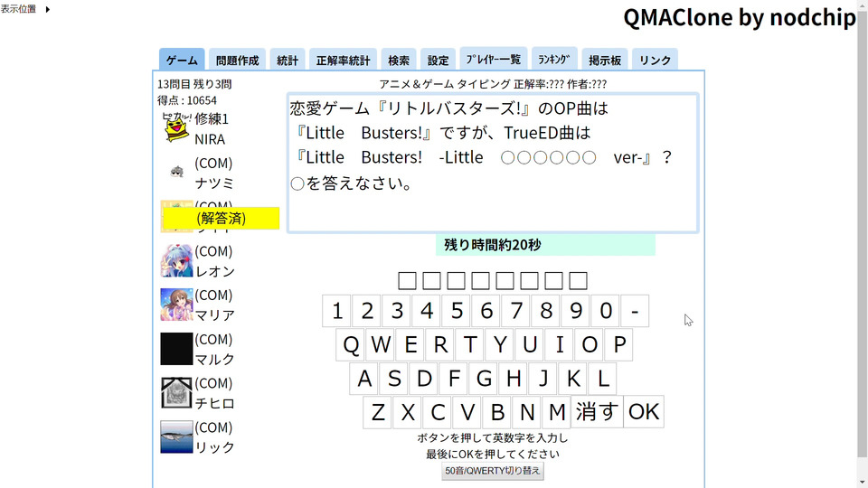Image resolution: width=868 pixels, height=488 pixels.
Task: Click リック's whale avatar
Action: pyautogui.click(x=176, y=436)
